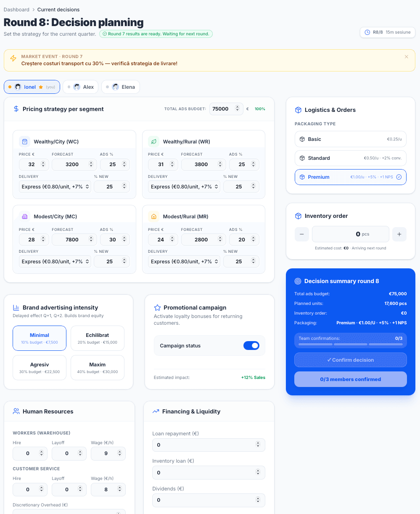The image size is (420, 514).
Task: Select Premium packaging type
Action: point(351,177)
